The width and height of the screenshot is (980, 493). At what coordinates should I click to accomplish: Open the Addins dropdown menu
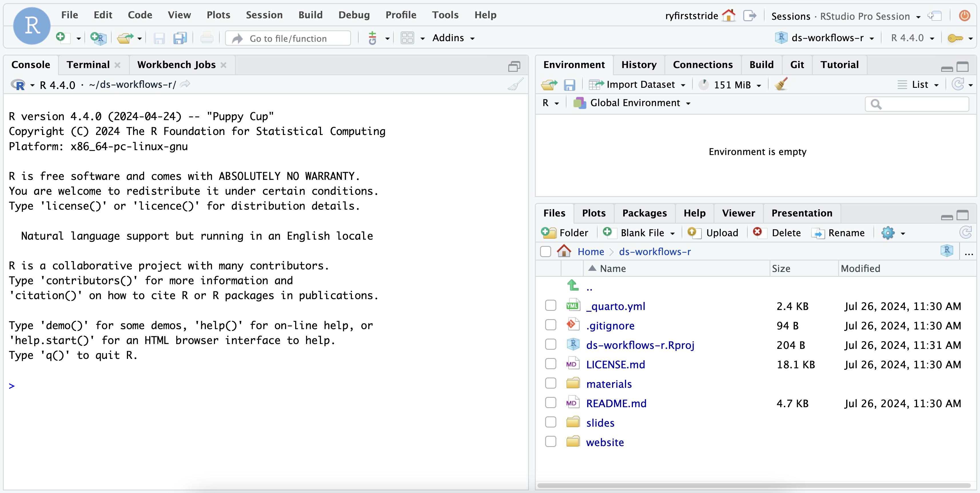[x=453, y=38]
